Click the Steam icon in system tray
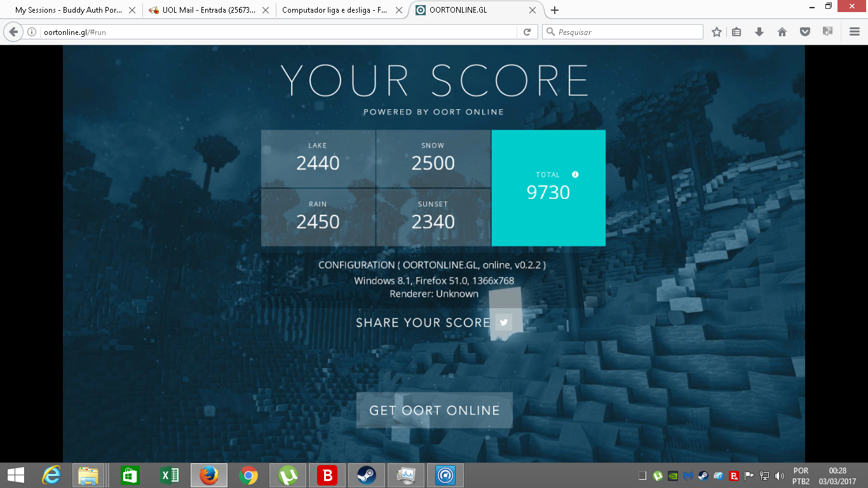This screenshot has width=868, height=488. (x=703, y=475)
